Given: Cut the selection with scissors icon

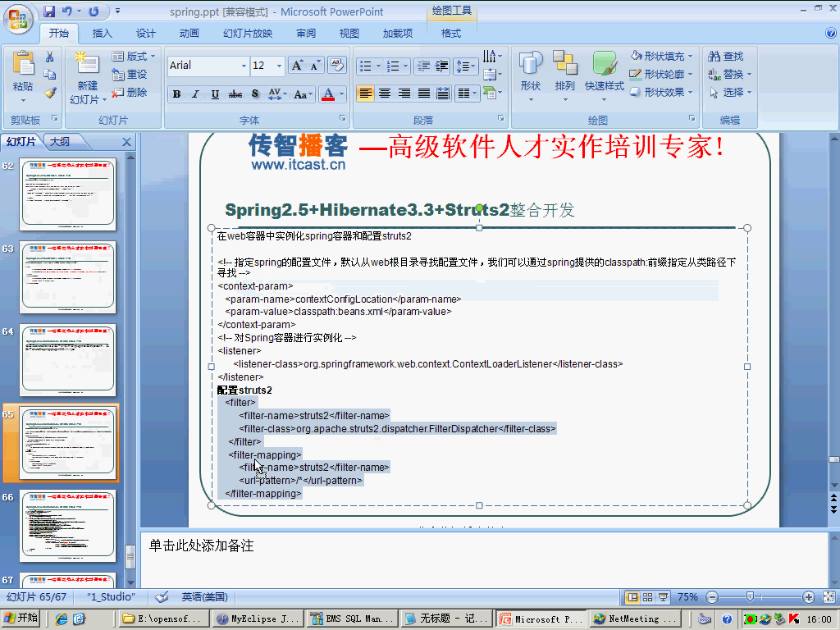Looking at the screenshot, I should [50, 57].
